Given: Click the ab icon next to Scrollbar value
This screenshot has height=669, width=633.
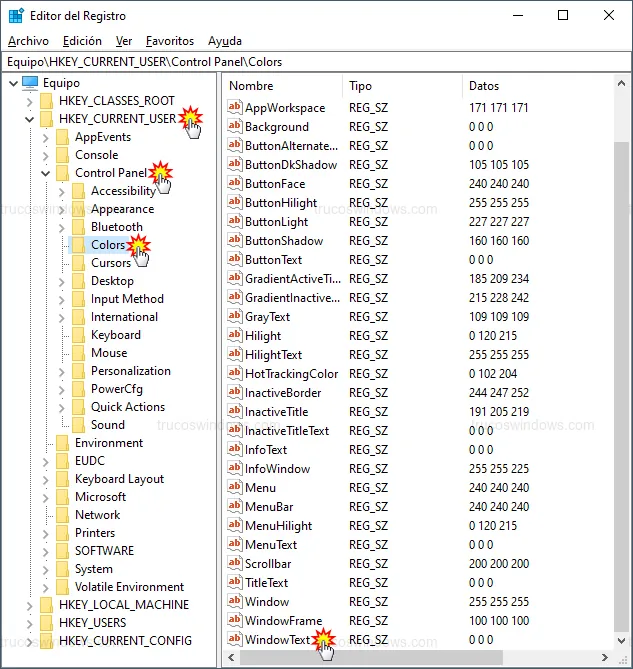Looking at the screenshot, I should pos(235,564).
